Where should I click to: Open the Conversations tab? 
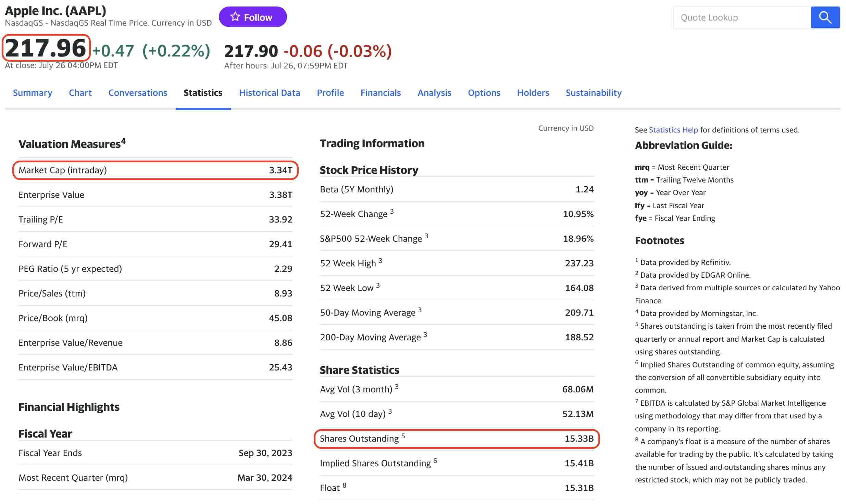[x=138, y=93]
